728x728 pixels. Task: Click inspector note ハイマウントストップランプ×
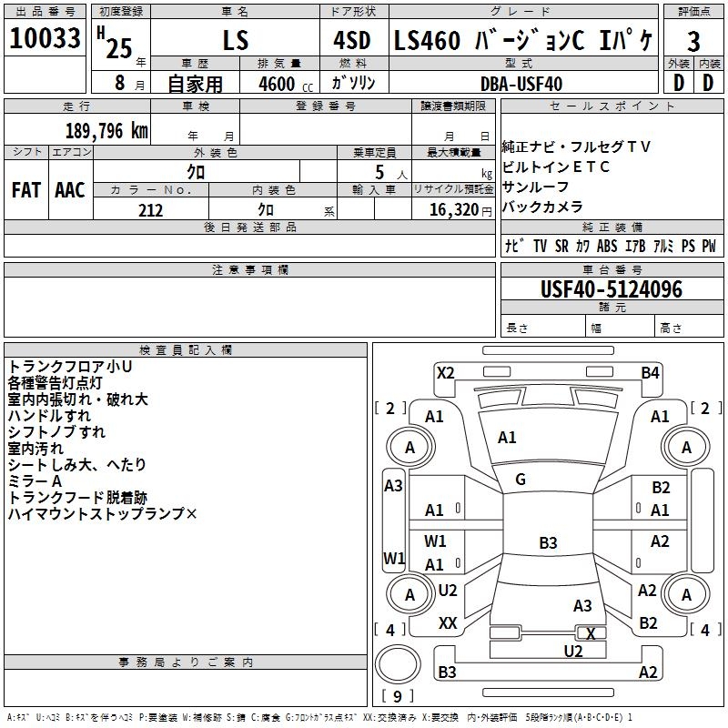tap(102, 513)
